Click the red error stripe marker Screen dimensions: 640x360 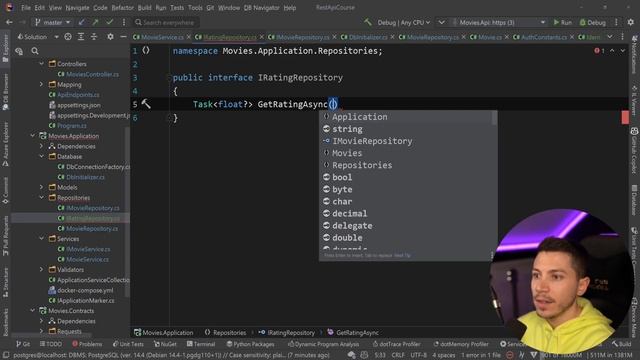[x=625, y=118]
